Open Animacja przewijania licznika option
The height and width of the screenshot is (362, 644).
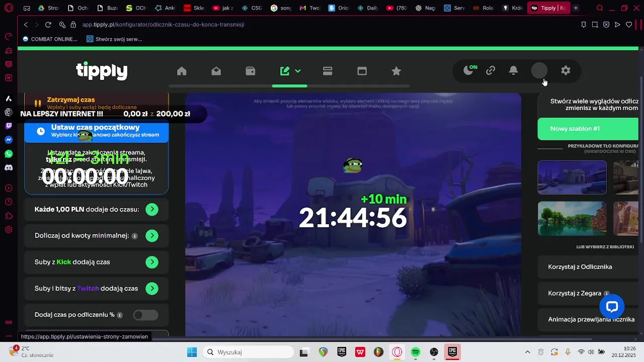tap(588, 319)
